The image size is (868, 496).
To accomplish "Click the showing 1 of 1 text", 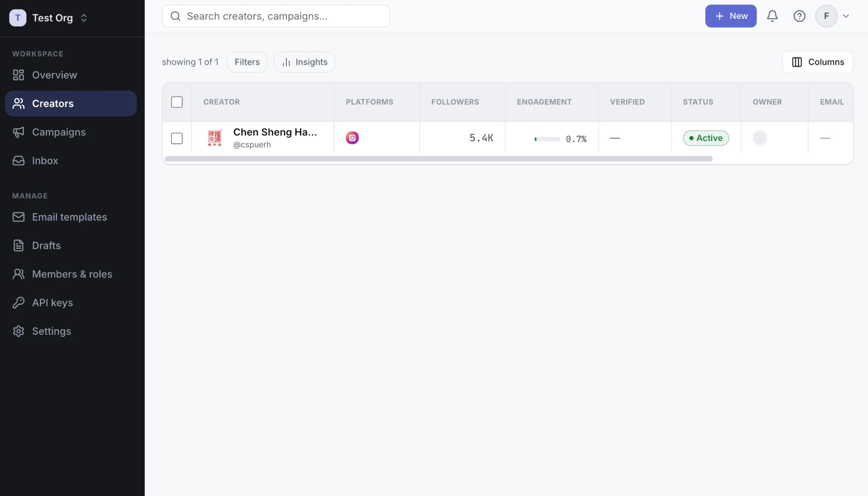I will [x=190, y=62].
